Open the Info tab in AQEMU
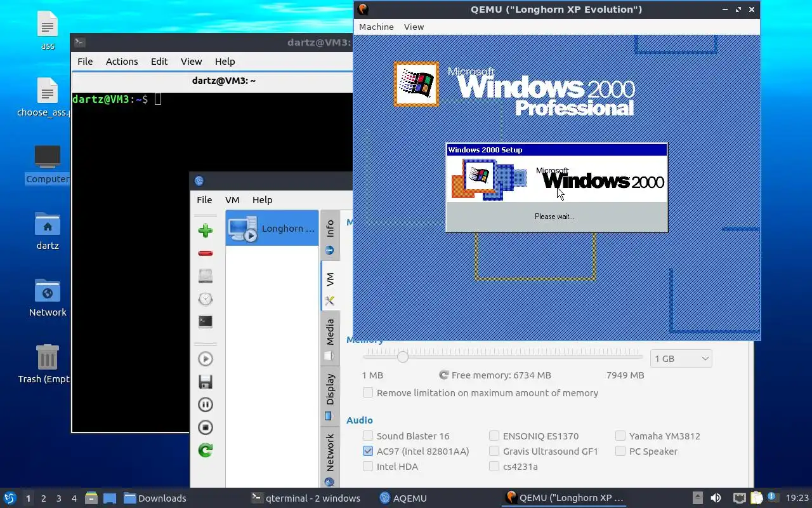This screenshot has height=508, width=812. pyautogui.click(x=330, y=235)
